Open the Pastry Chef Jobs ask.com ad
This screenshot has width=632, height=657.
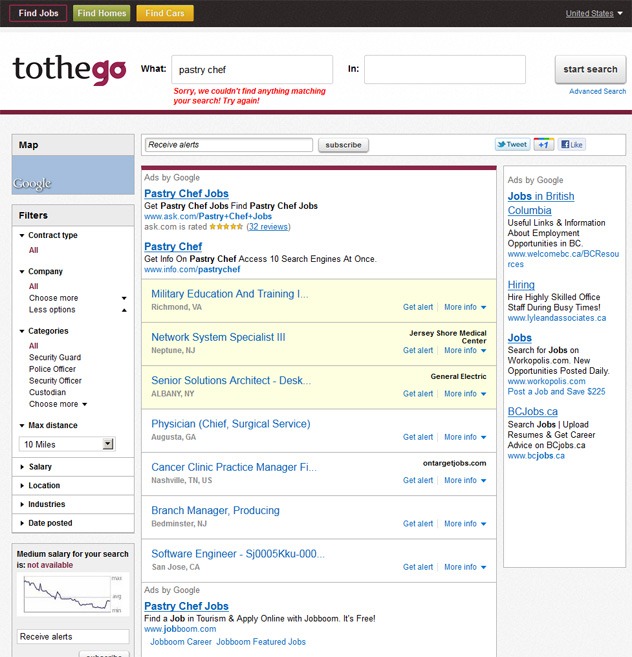point(186,194)
